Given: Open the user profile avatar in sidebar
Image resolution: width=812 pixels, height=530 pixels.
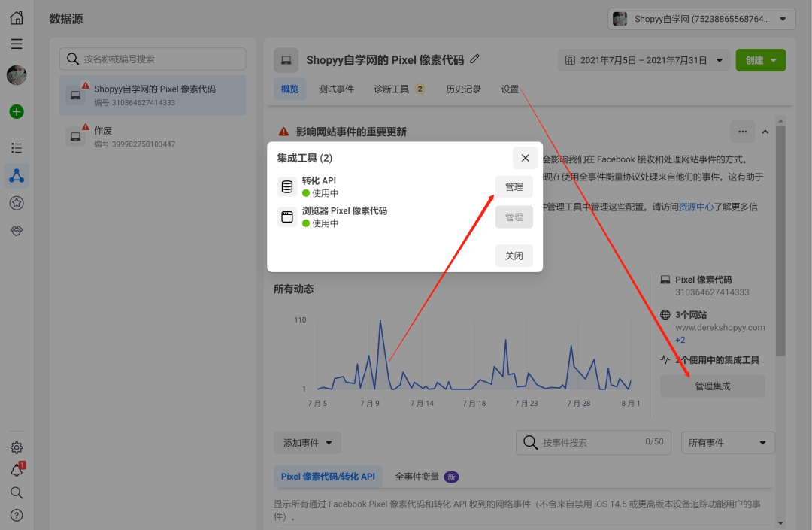Looking at the screenshot, I should (x=17, y=75).
